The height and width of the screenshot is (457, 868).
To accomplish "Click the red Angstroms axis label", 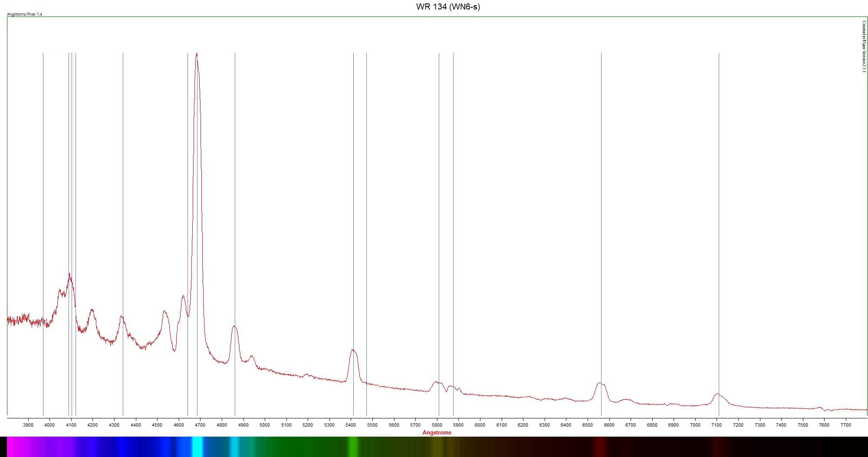I will (x=437, y=432).
